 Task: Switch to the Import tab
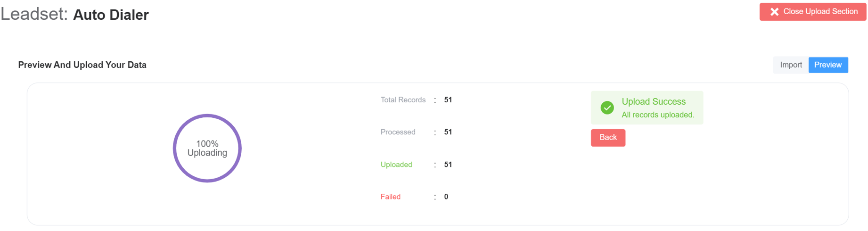click(791, 65)
